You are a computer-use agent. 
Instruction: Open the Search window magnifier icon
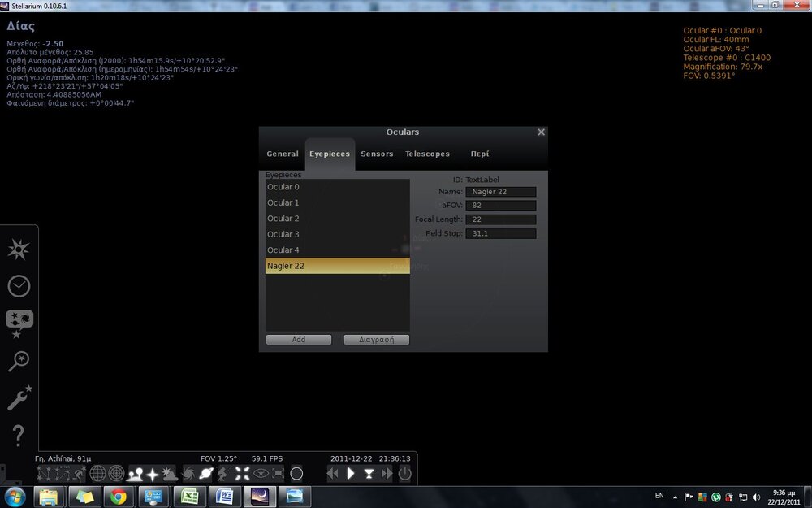click(x=19, y=361)
